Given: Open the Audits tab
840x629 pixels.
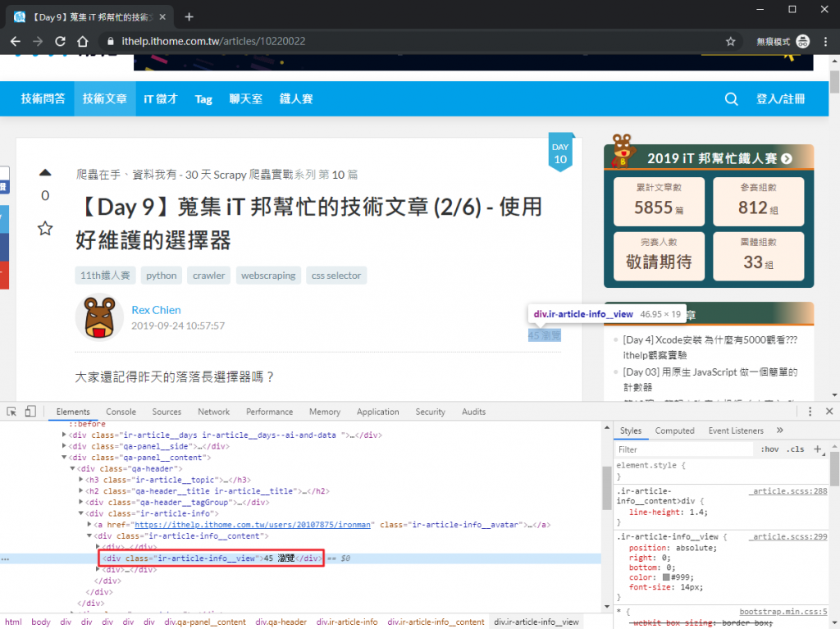Looking at the screenshot, I should (473, 412).
